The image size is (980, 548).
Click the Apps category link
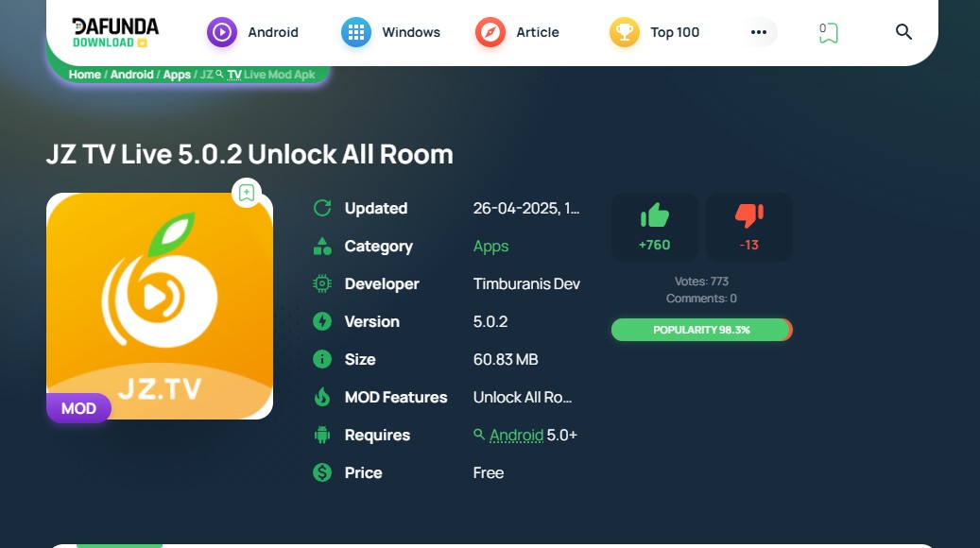490,247
